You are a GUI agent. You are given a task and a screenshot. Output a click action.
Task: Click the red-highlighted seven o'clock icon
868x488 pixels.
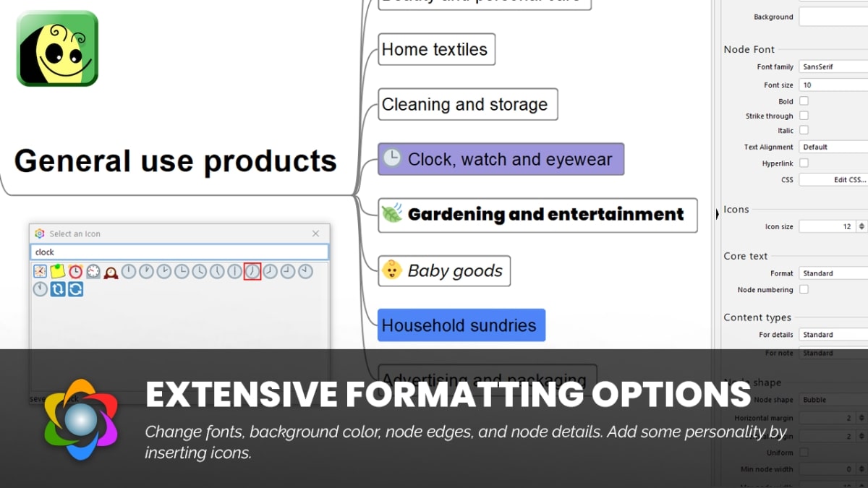(x=252, y=272)
